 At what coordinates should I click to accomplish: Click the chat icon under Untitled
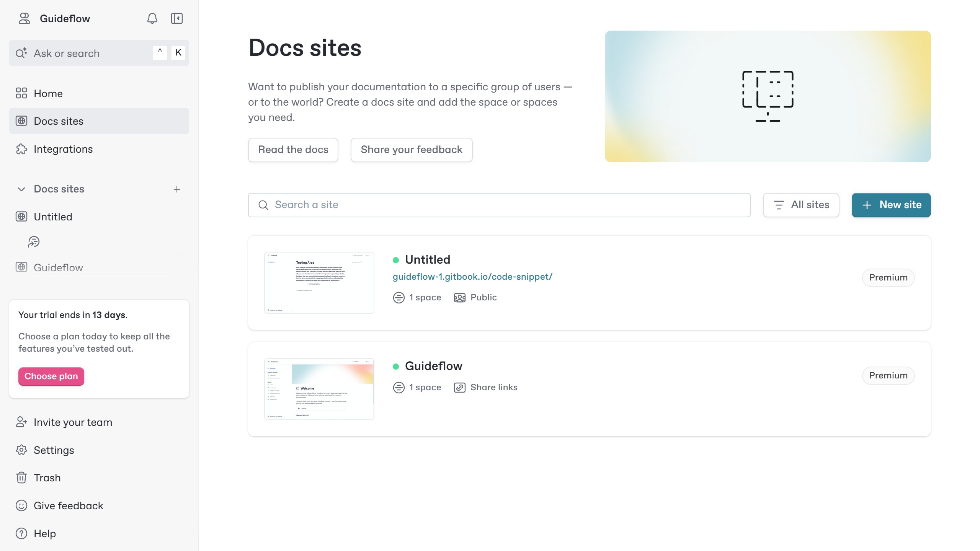(x=34, y=242)
